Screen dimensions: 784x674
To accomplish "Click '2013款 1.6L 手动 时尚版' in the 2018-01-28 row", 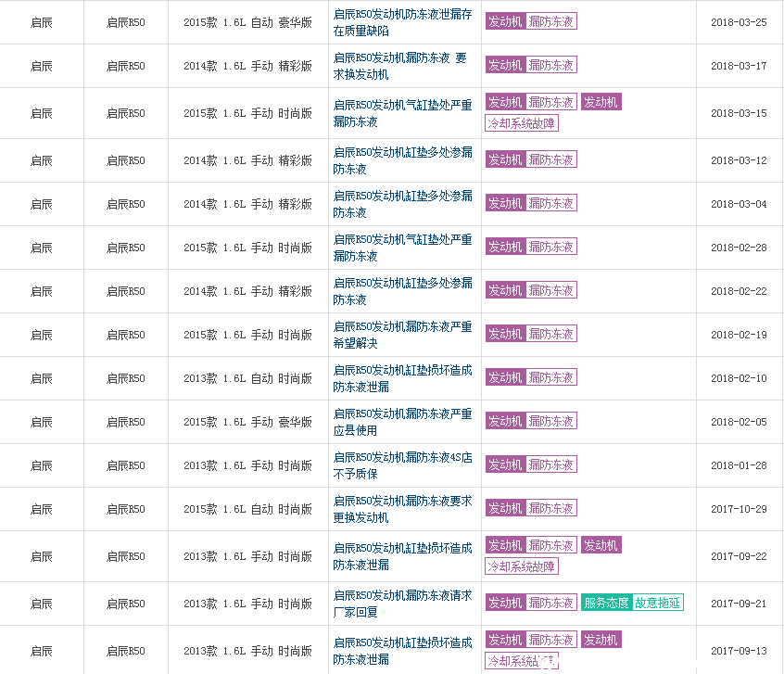I will [247, 465].
